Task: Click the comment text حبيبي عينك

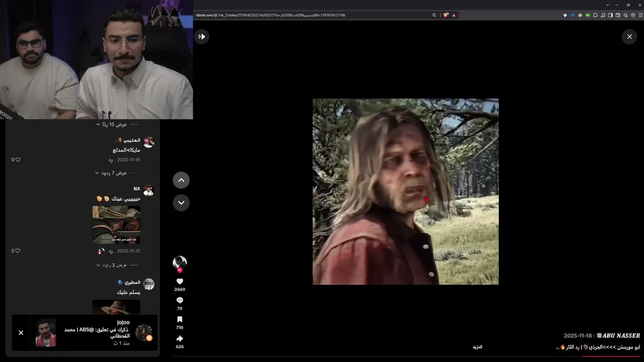Action: tap(126, 199)
